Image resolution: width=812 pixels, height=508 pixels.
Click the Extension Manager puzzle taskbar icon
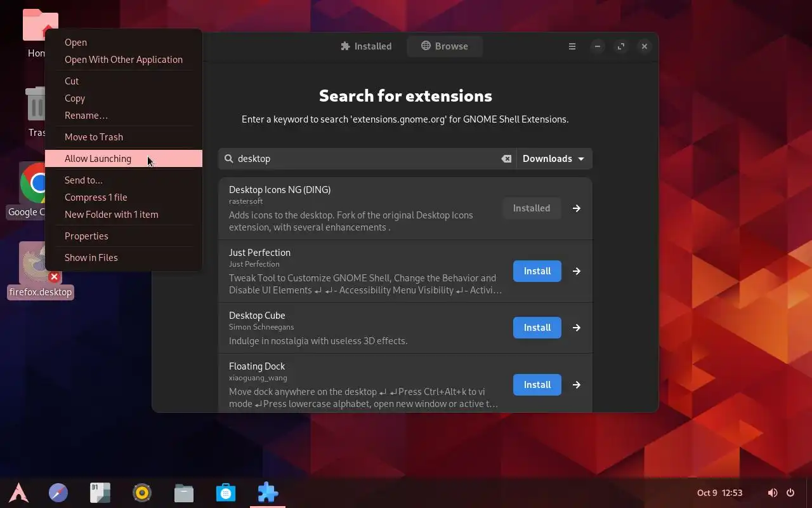268,493
